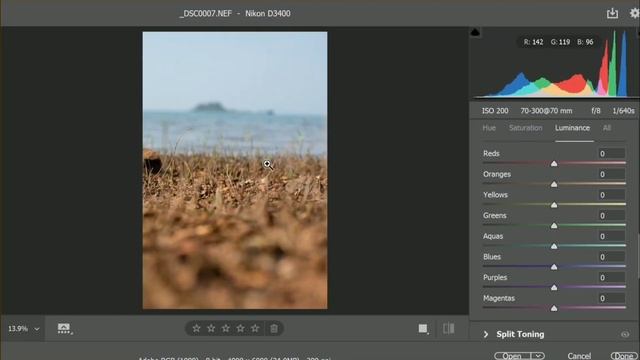This screenshot has height=360, width=640.
Task: Click the Reds value input field
Action: (x=611, y=153)
